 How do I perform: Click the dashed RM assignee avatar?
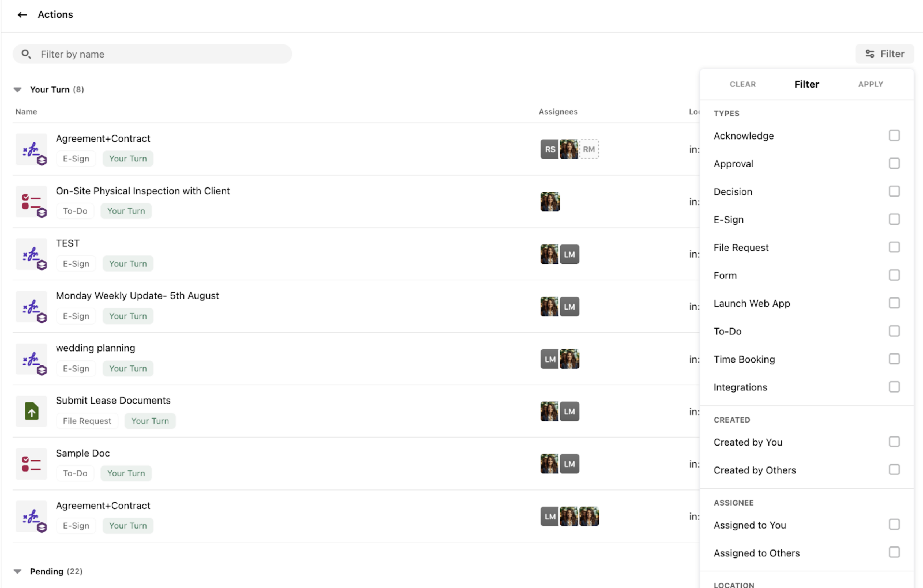589,149
